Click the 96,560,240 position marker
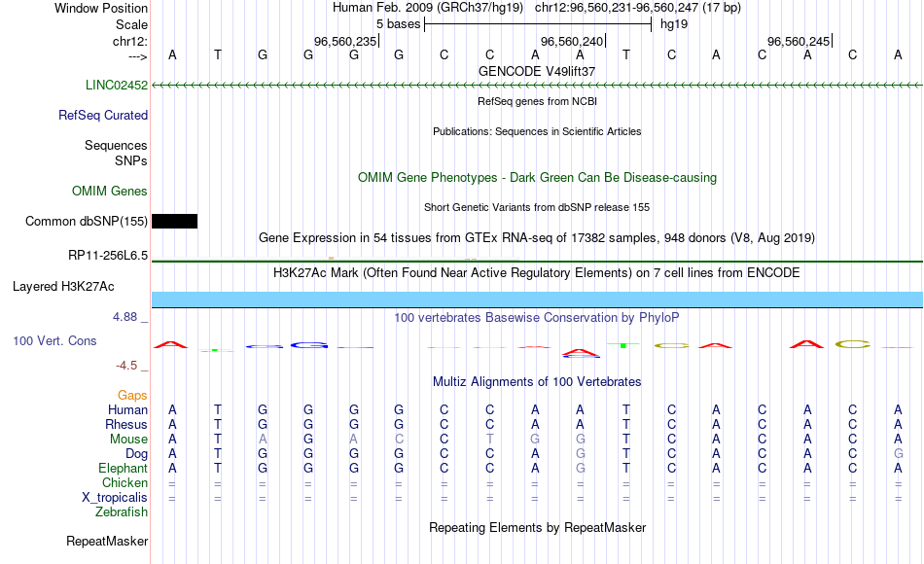924x564 pixels. click(572, 41)
